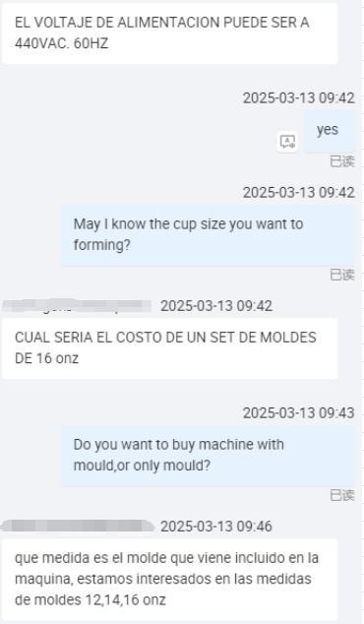Click the "que medida es el molde" message

point(170,579)
